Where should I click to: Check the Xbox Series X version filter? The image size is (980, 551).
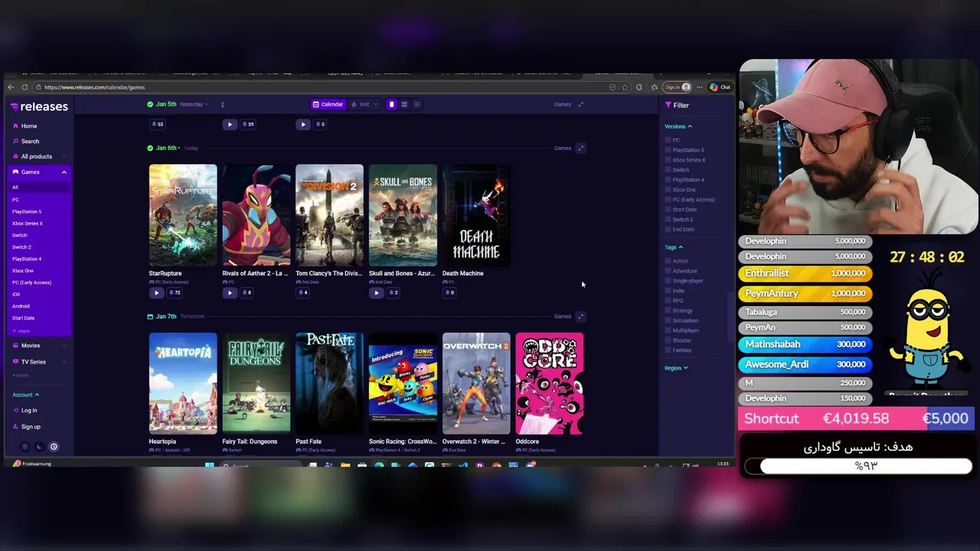tap(668, 161)
